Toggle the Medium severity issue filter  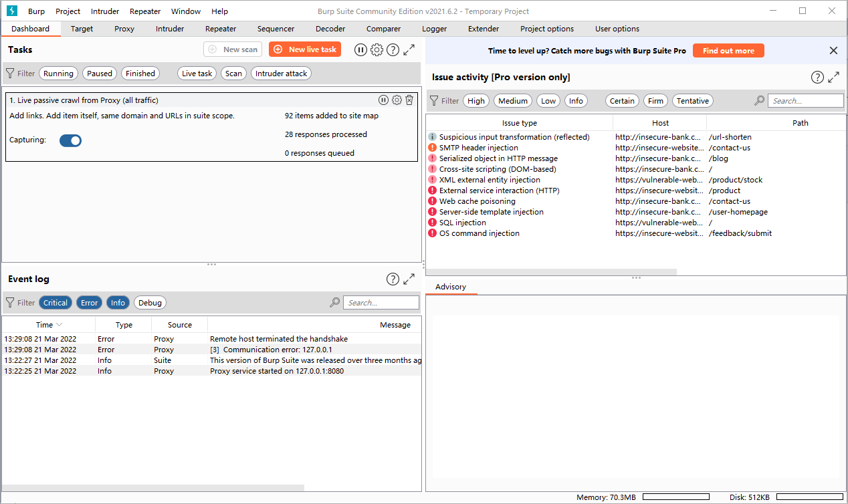pyautogui.click(x=513, y=101)
